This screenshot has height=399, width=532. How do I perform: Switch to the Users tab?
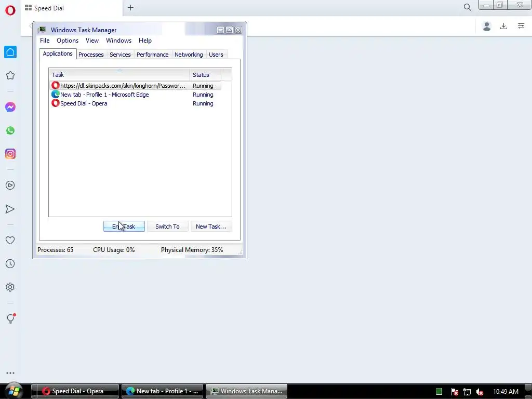point(216,55)
